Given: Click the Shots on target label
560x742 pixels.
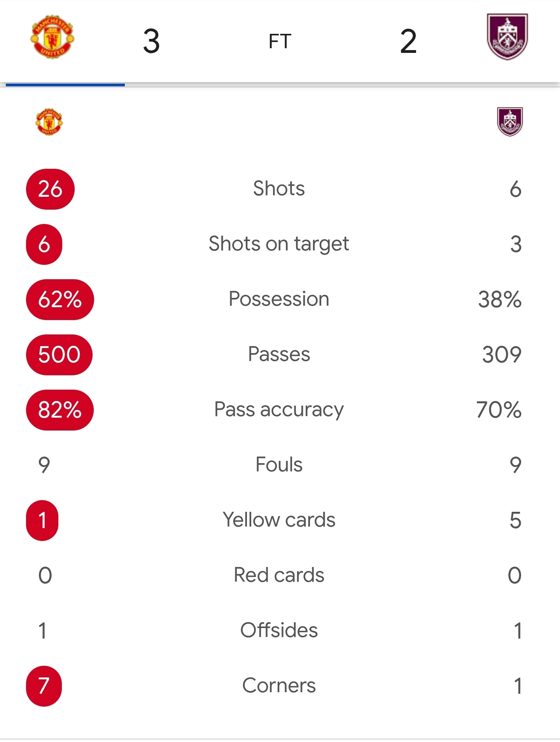Looking at the screenshot, I should coord(279,244).
